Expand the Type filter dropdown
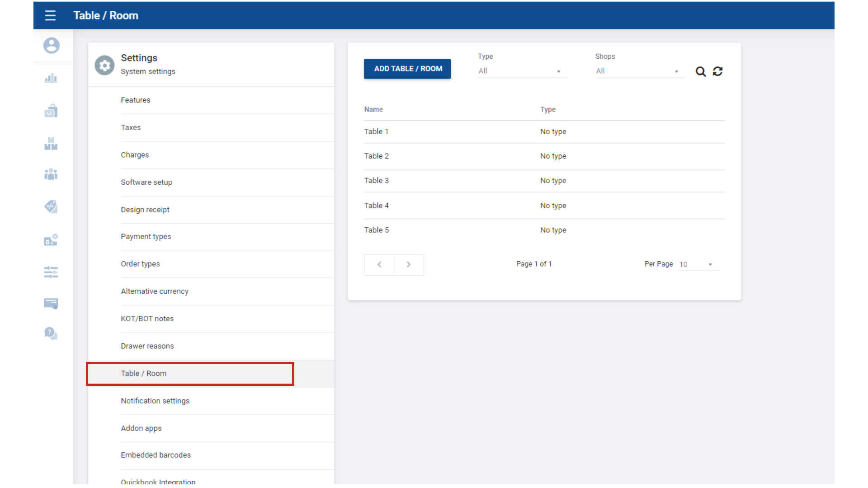Viewport: 868px width, 488px height. (522, 71)
